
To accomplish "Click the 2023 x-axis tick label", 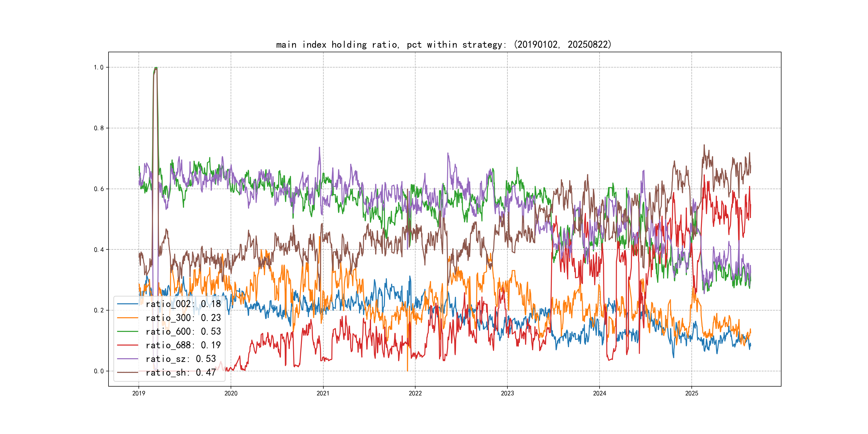I will (x=507, y=393).
